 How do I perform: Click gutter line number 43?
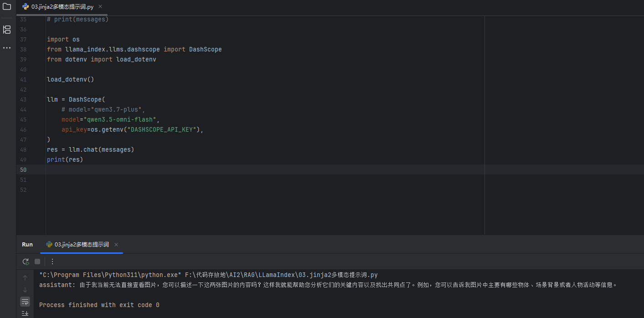pos(23,99)
